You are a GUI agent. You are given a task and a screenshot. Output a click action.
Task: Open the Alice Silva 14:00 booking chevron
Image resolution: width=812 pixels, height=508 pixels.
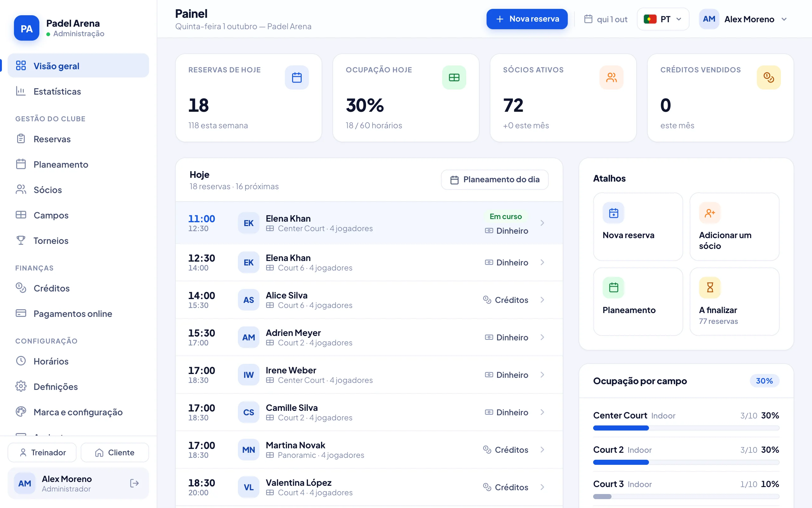542,300
